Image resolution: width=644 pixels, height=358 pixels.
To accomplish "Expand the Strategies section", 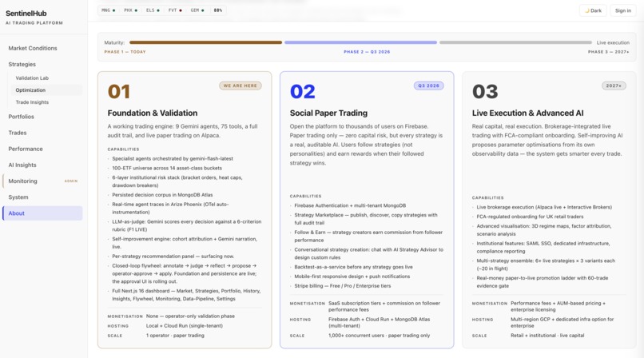I will (22, 64).
